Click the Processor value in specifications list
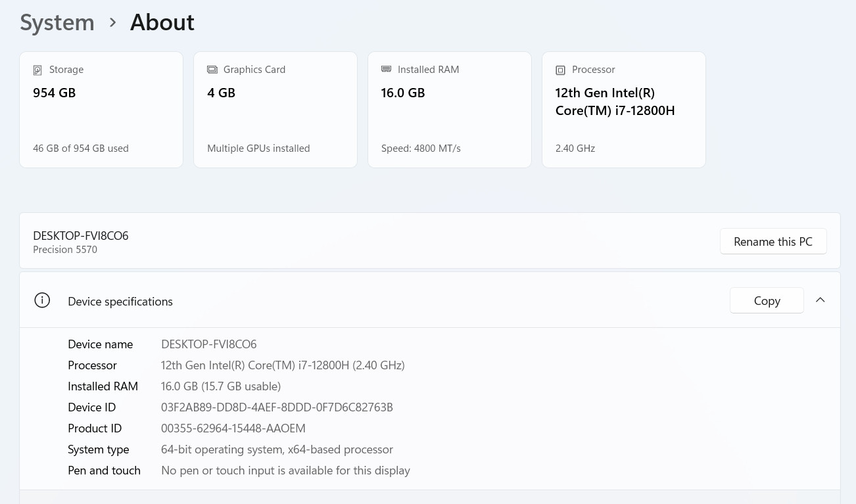The width and height of the screenshot is (856, 504). 283,365
